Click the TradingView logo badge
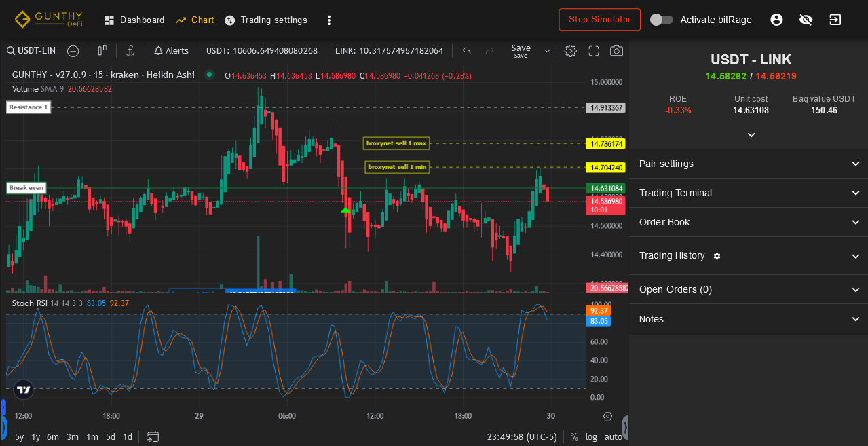 [24, 390]
